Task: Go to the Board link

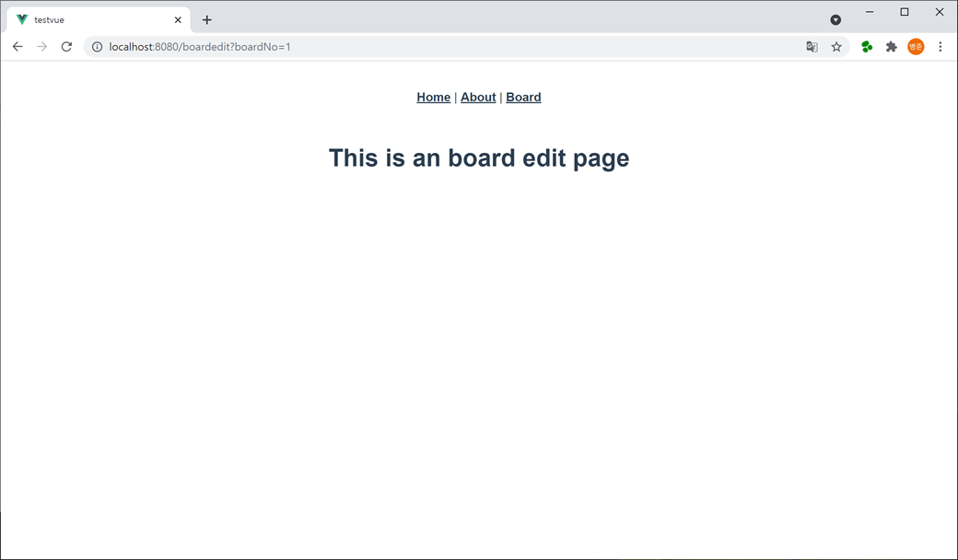Action: [x=523, y=97]
